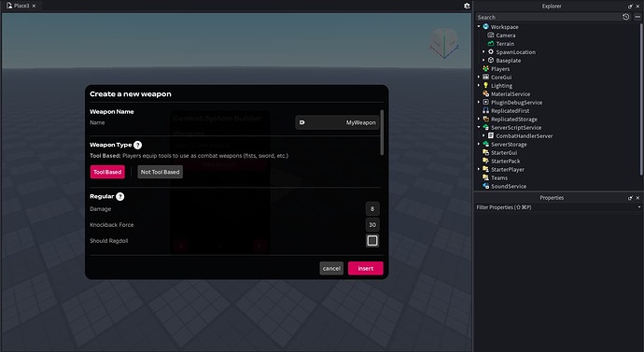Click the MaterialService icon

486,93
